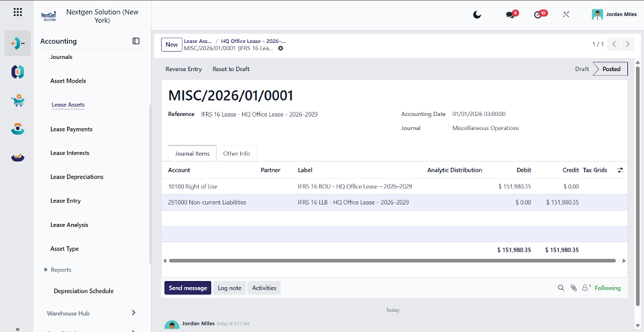644x332 pixels.
Task: Open Lease Payments menu item
Action: pos(72,129)
